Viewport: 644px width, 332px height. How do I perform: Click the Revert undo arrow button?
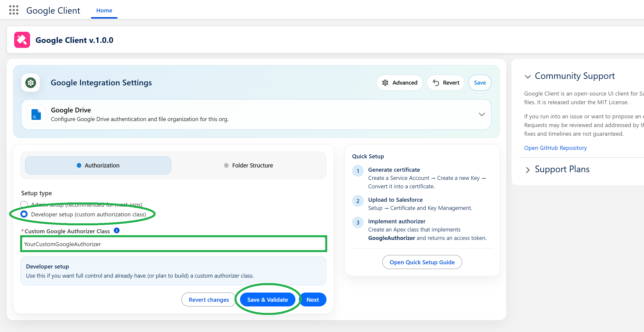[x=445, y=83]
